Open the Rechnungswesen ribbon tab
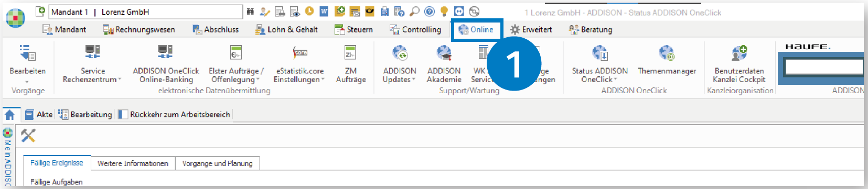868x189 pixels. click(139, 29)
